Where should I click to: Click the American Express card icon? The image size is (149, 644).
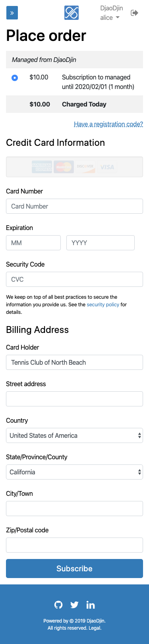click(x=42, y=167)
